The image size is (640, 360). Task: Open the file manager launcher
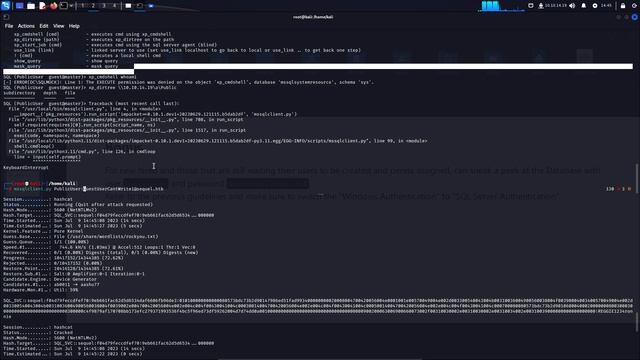[x=31, y=6]
